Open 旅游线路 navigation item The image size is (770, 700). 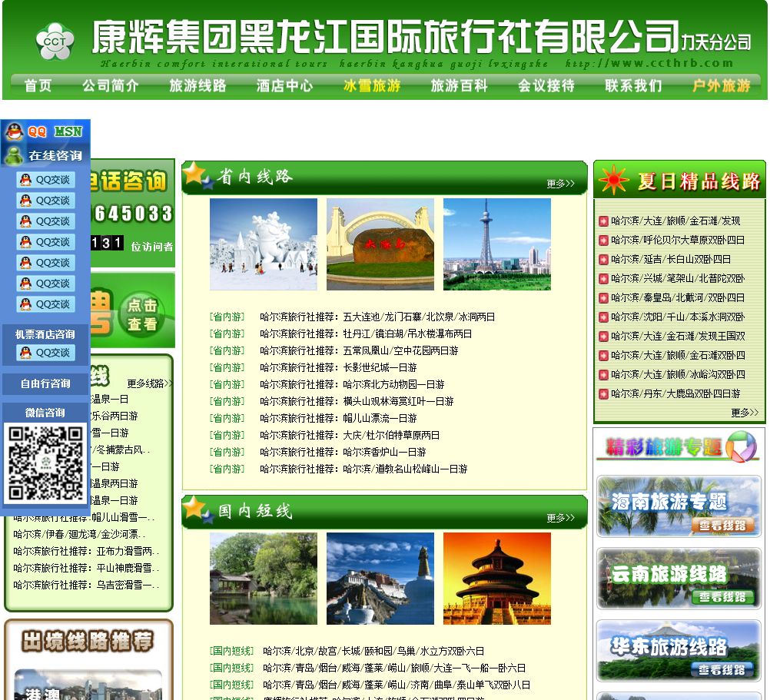click(x=197, y=86)
